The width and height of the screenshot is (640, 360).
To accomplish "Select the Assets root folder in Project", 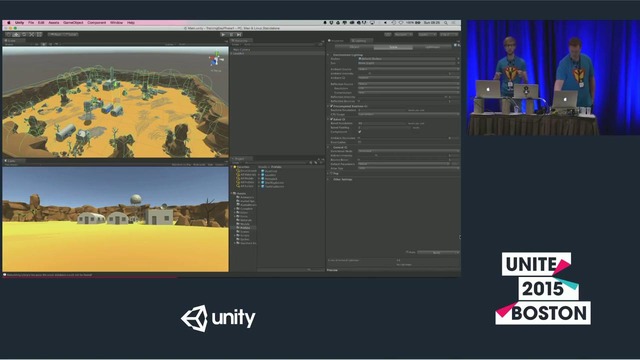I will (241, 193).
